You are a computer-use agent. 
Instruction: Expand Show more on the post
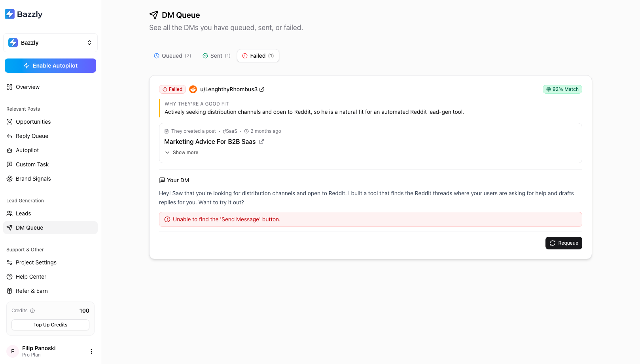pyautogui.click(x=182, y=153)
